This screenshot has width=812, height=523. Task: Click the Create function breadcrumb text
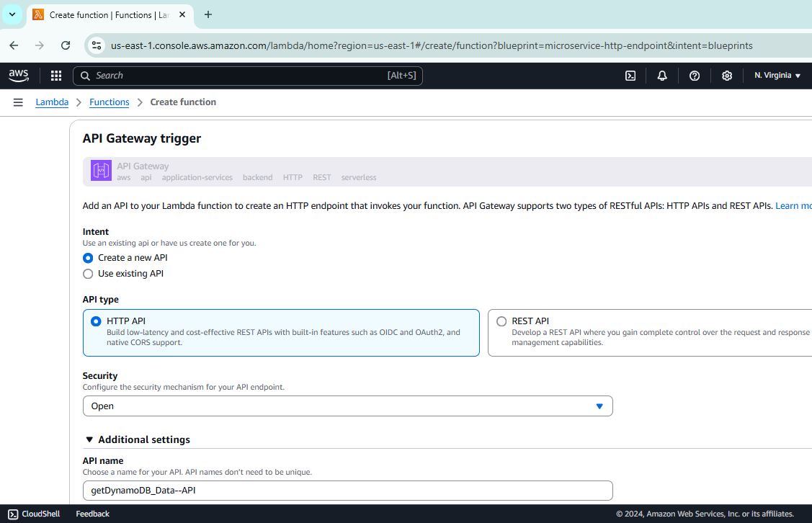[x=183, y=102]
